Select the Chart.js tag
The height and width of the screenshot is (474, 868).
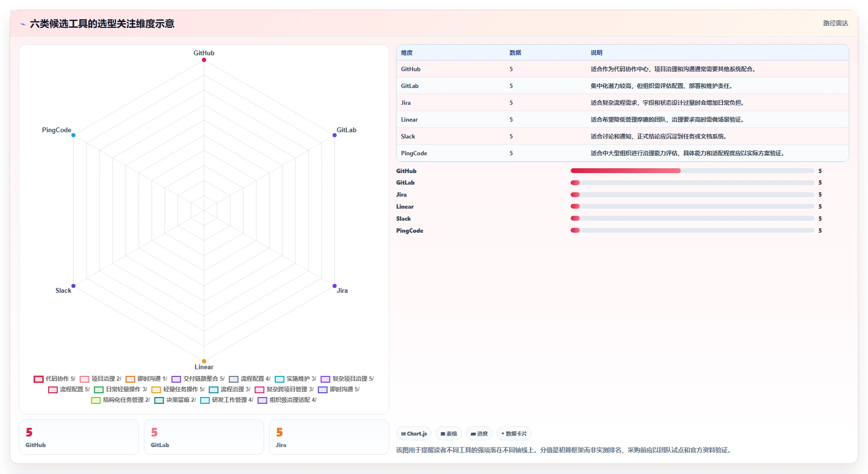[x=414, y=434]
